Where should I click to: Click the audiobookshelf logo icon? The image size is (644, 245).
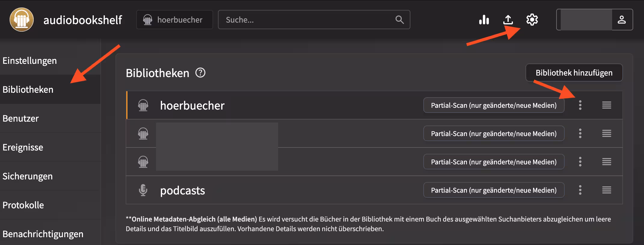coord(21,20)
